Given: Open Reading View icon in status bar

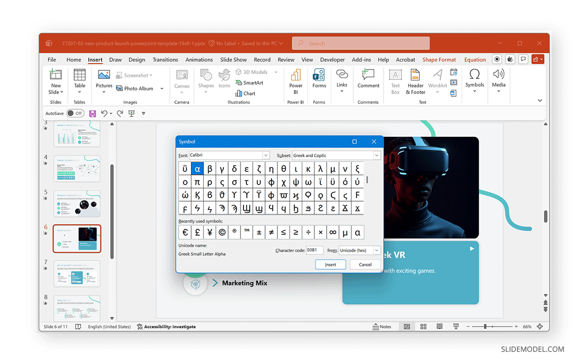Looking at the screenshot, I should [440, 327].
